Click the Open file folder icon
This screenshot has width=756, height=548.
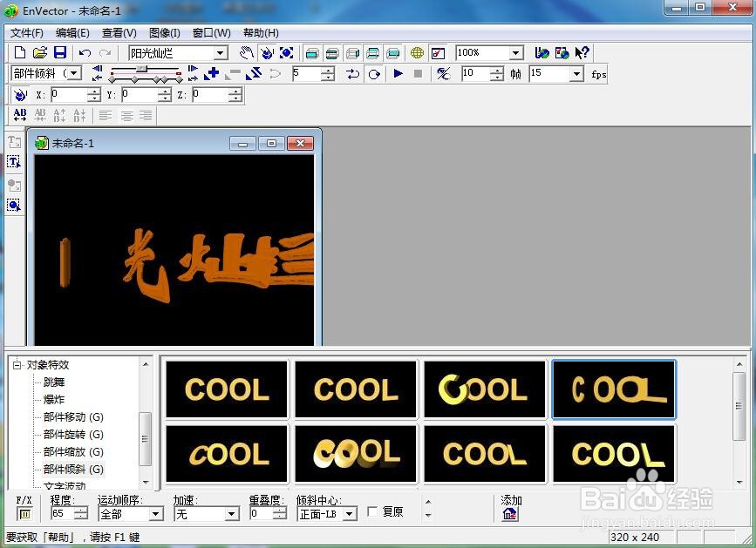[x=39, y=52]
